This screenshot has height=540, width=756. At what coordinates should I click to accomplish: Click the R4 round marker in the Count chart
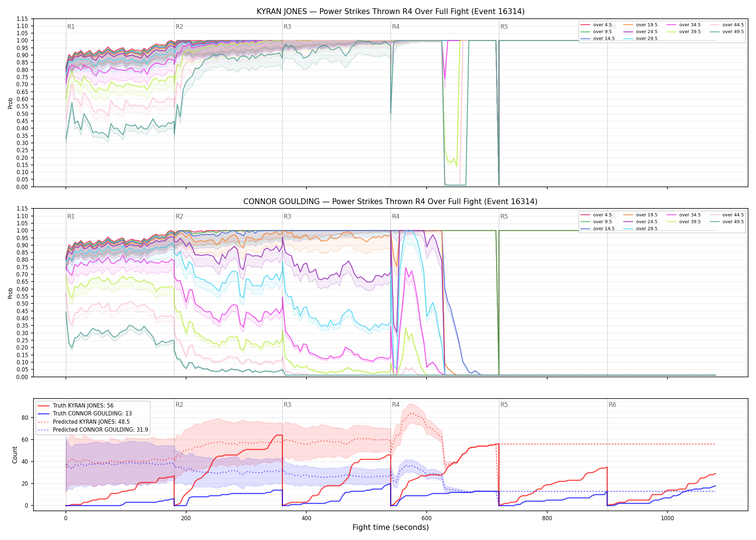point(396,405)
